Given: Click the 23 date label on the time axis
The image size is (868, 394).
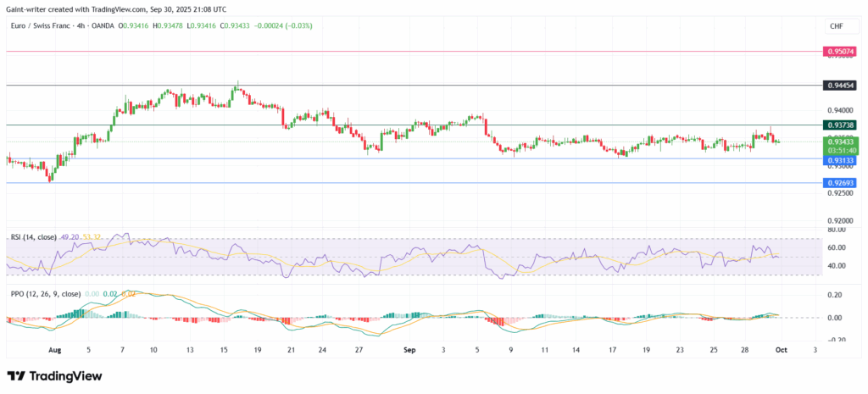Looking at the screenshot, I should [x=681, y=350].
